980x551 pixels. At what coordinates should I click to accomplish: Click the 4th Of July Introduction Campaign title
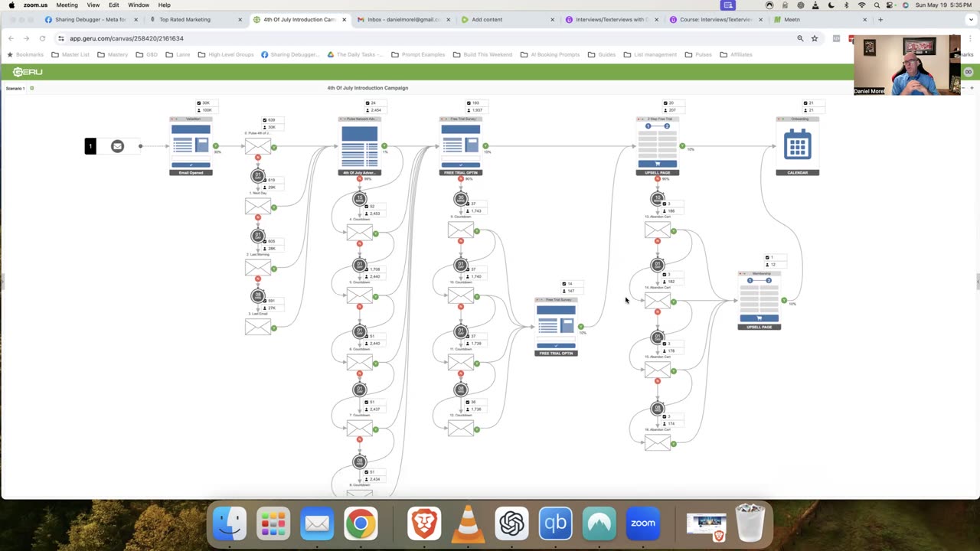click(367, 88)
